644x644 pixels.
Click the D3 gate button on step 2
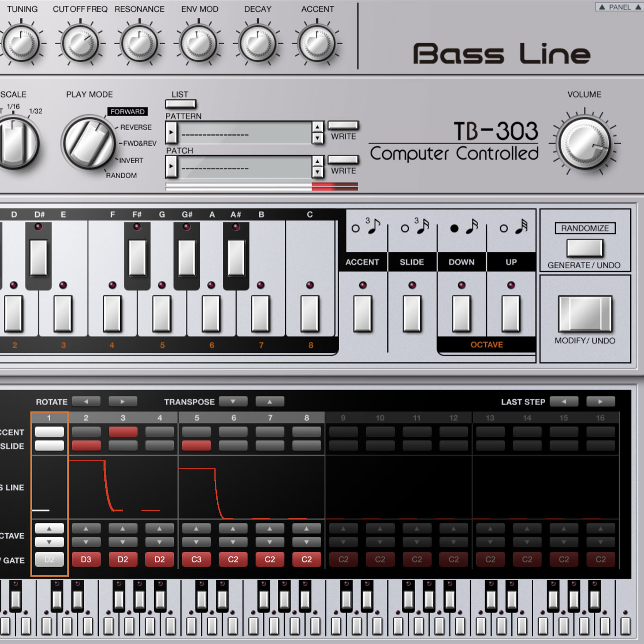(86, 559)
